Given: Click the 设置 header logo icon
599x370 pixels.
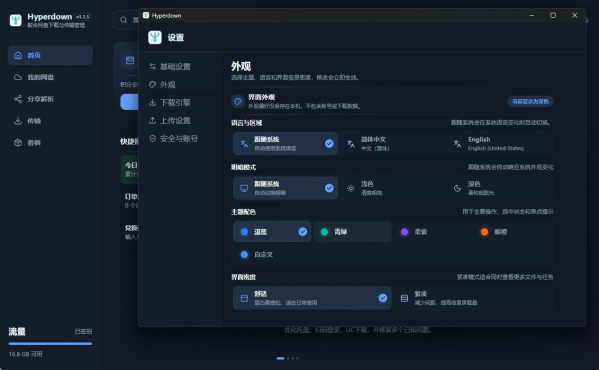Looking at the screenshot, I should click(155, 37).
